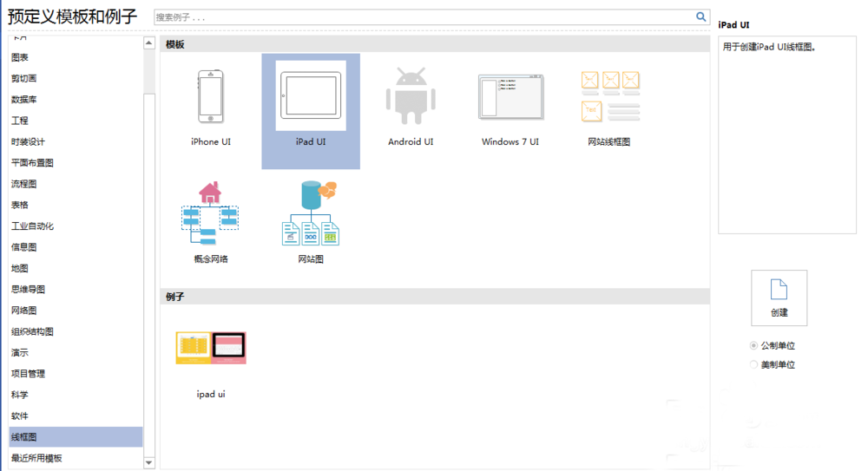Open 最近所用模板 recent templates
Screen dimensions: 868x471
[76, 458]
